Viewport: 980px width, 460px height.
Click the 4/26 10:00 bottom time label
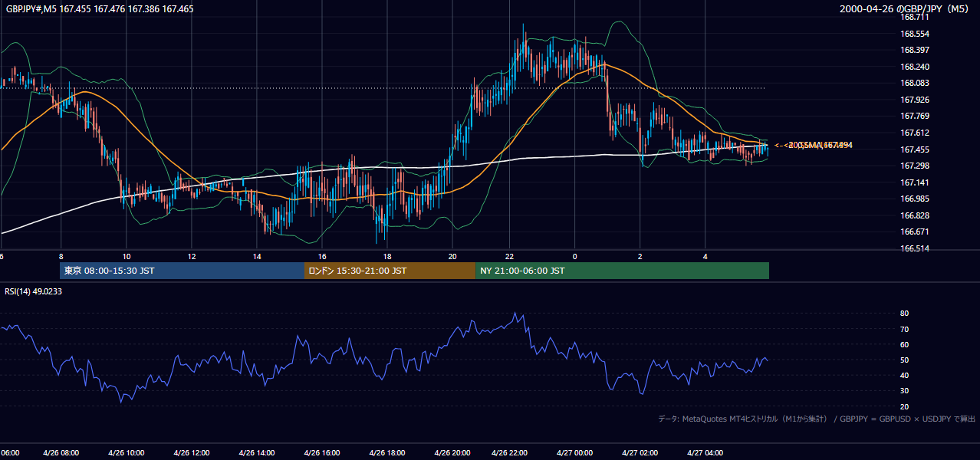pos(126,452)
